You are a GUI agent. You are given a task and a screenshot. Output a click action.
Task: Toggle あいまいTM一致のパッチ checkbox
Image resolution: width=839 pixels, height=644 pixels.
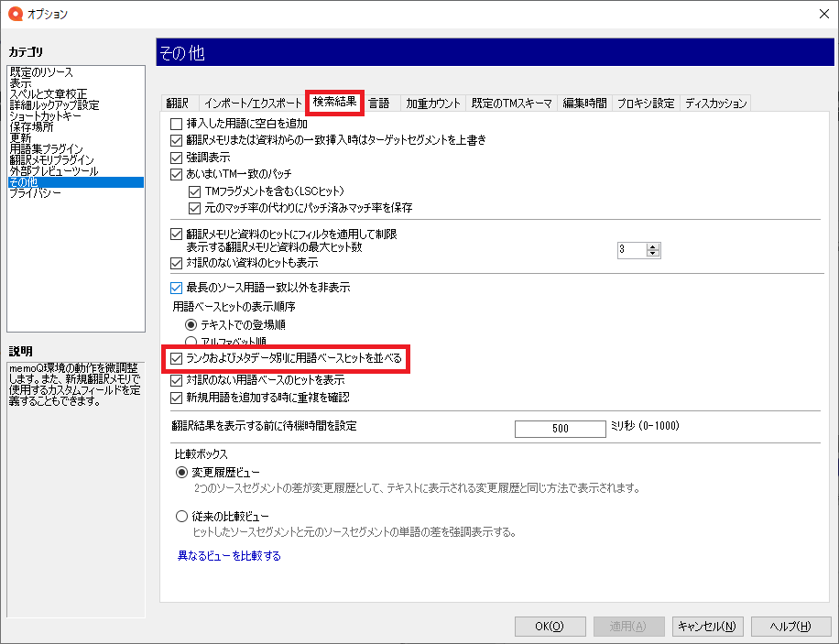(177, 174)
